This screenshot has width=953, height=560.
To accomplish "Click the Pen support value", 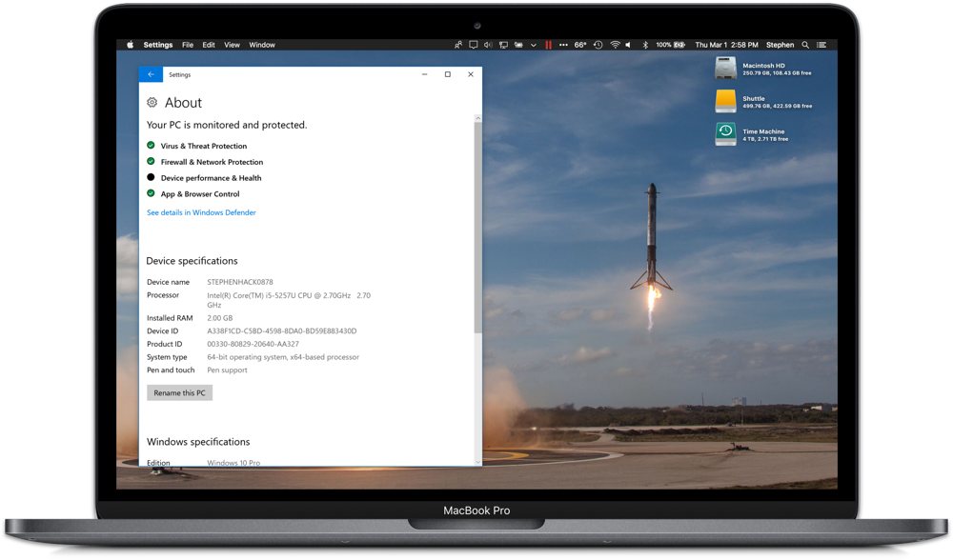I will click(x=227, y=370).
